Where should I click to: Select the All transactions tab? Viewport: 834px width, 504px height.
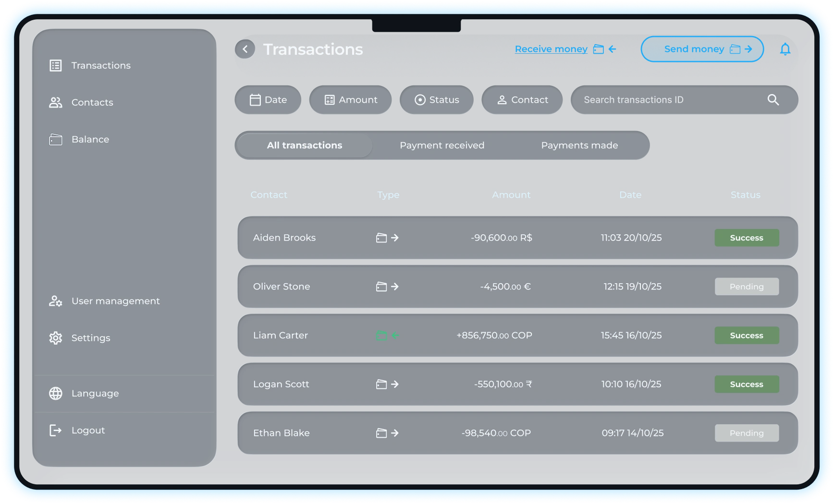[305, 145]
